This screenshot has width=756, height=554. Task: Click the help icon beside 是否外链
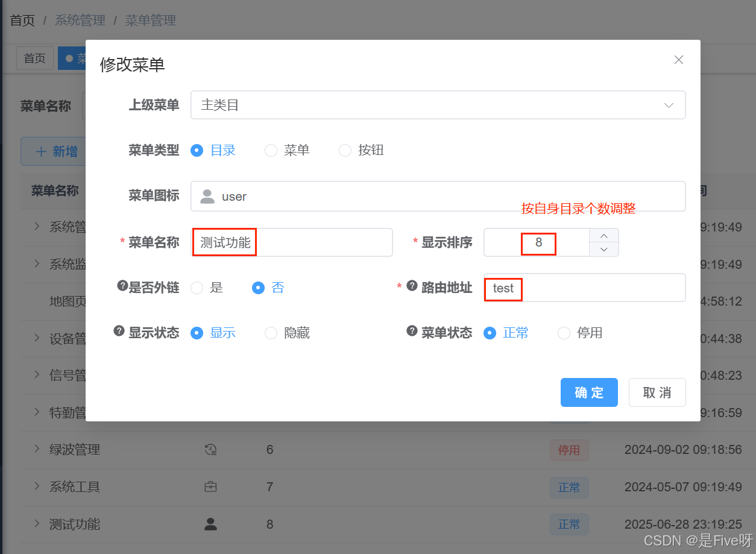tap(122, 286)
